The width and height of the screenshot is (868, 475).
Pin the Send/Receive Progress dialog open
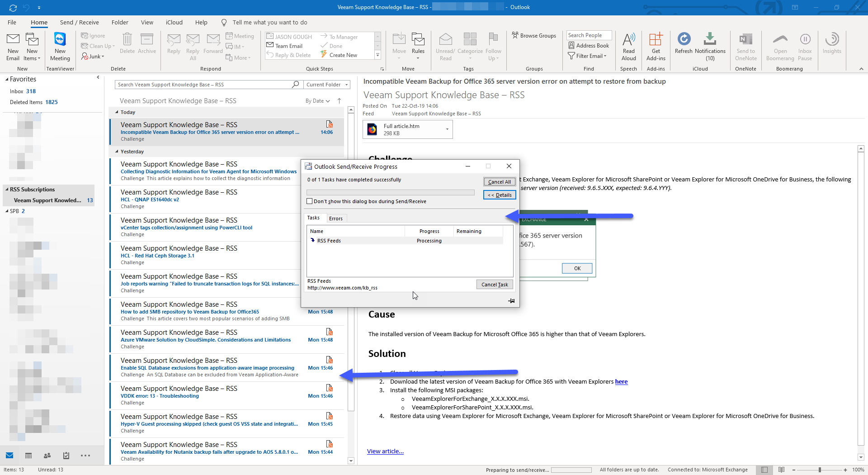coord(511,301)
